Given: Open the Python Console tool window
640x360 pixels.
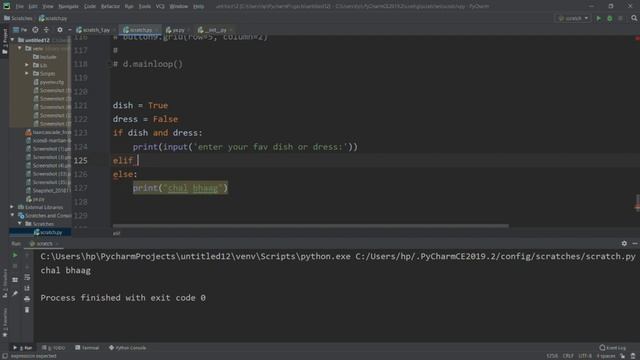Looking at the screenshot, I should [127, 348].
